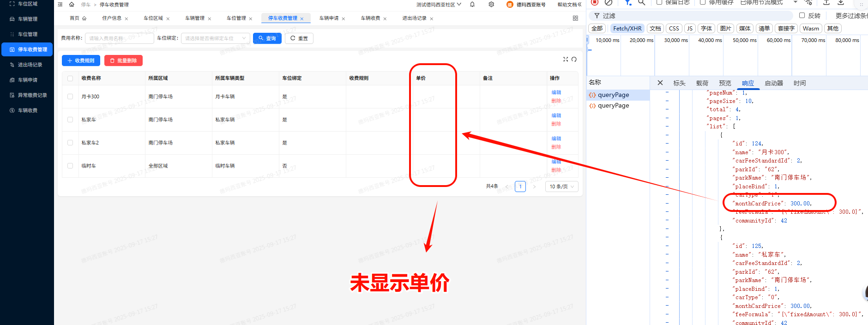Enable the 保留日志 checkbox
The image size is (868, 325).
pyautogui.click(x=659, y=2)
